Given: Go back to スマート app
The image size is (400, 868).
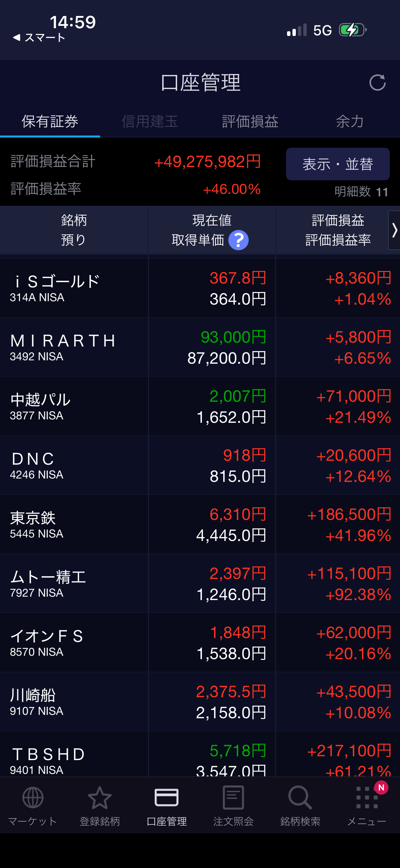Looking at the screenshot, I should 39,37.
